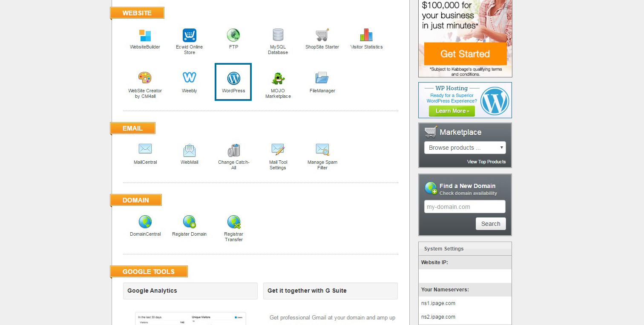Click Learn More in WP Hosting banner

[x=452, y=111]
